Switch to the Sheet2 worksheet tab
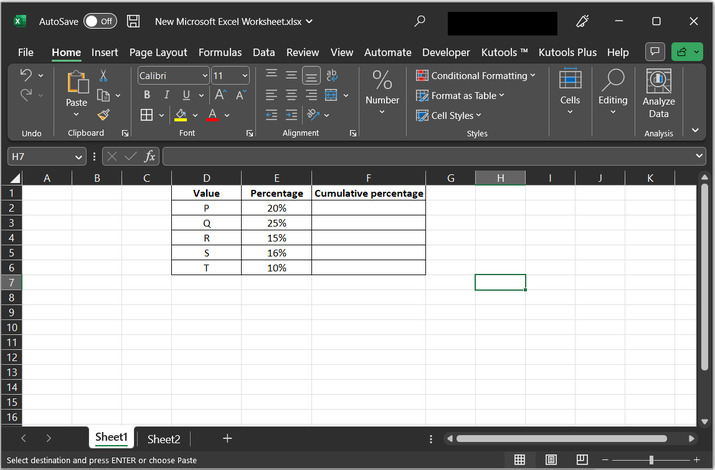This screenshot has width=715, height=470. (164, 439)
